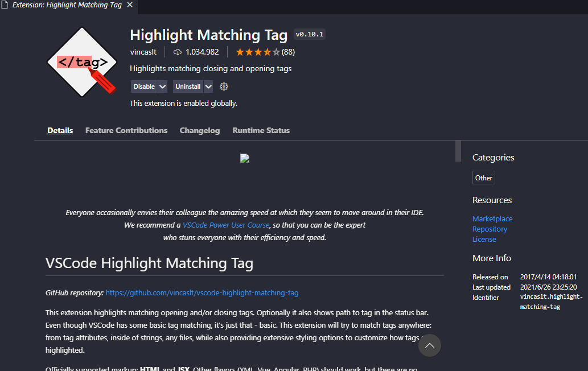588x371 pixels.
Task: Click the install count cloud icon
Action: click(x=177, y=52)
